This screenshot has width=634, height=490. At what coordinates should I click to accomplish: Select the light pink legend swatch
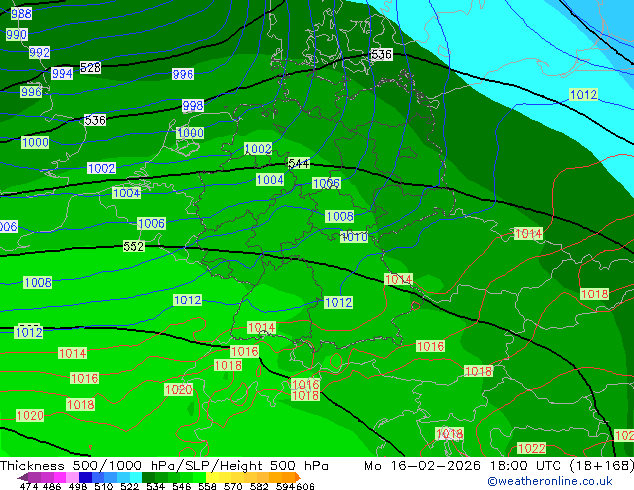72,477
